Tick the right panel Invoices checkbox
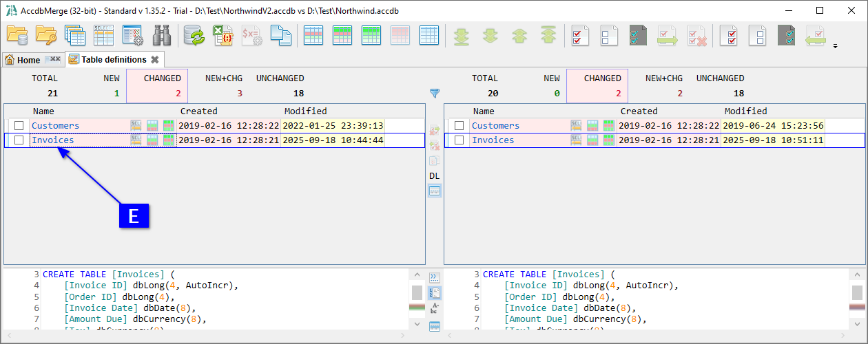Image resolution: width=868 pixels, height=344 pixels. [459, 140]
